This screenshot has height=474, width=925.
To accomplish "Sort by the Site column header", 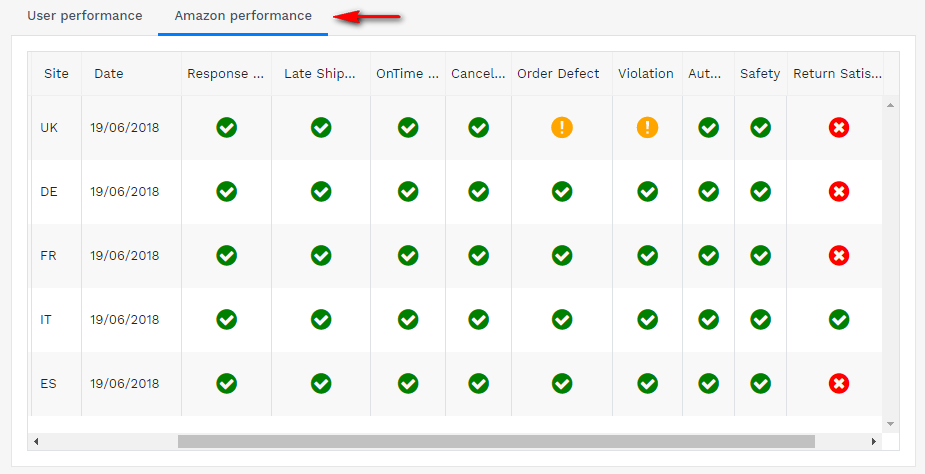I will (x=56, y=74).
